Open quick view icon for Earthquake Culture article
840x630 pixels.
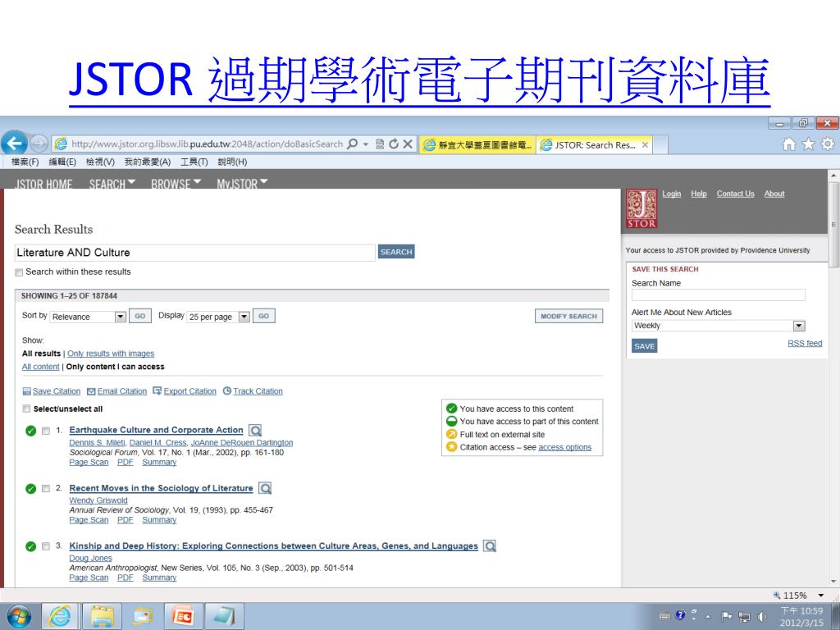pyautogui.click(x=256, y=430)
